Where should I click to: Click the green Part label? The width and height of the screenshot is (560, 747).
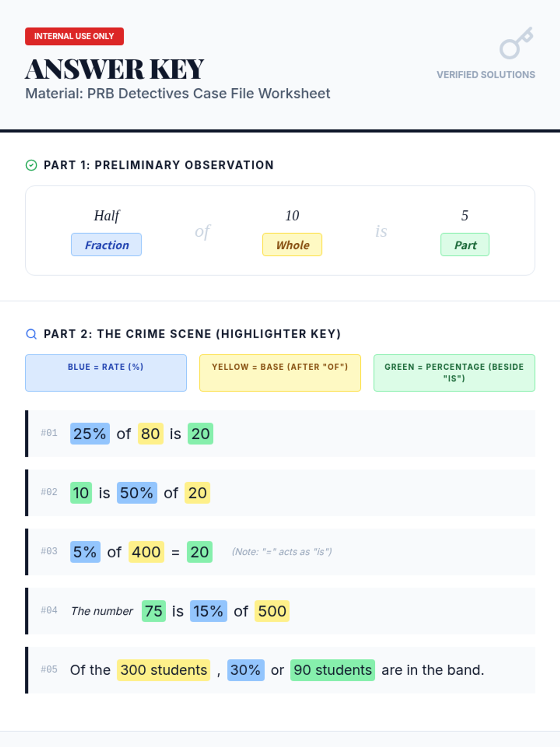coord(465,245)
